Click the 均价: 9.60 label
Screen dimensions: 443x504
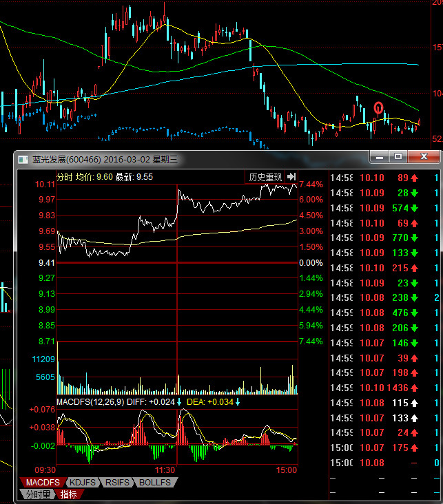point(94,177)
